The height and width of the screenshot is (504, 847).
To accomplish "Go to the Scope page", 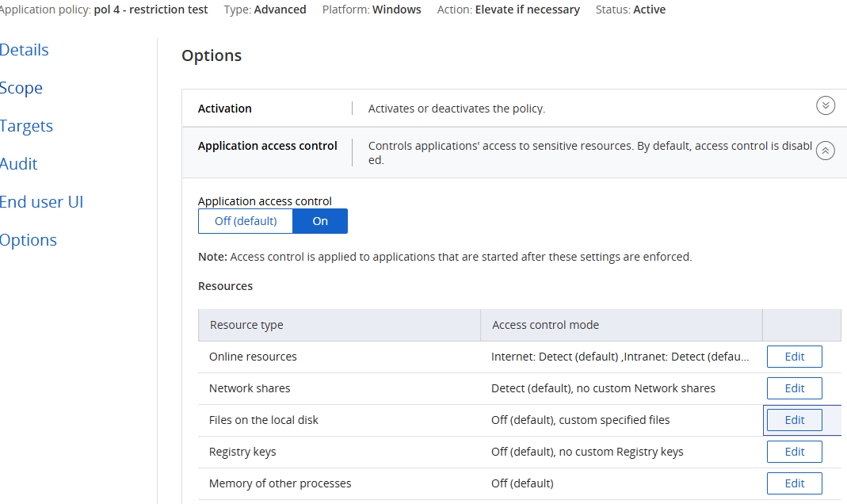I will pyautogui.click(x=21, y=88).
